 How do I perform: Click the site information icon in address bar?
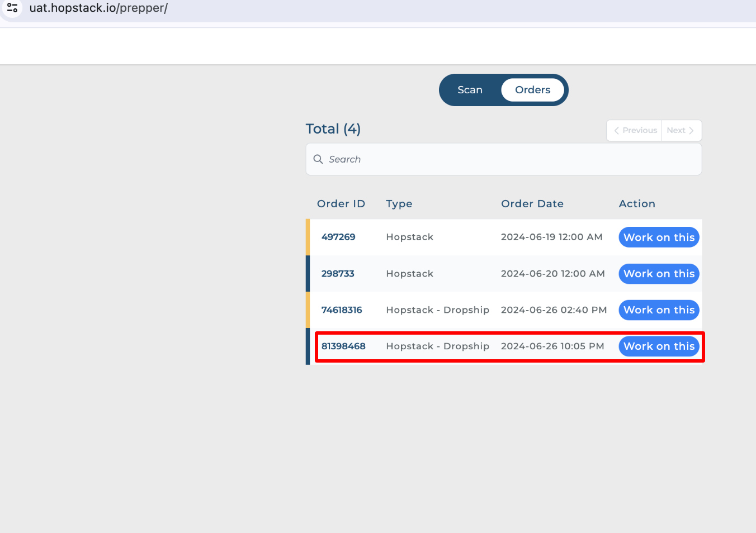(12, 8)
